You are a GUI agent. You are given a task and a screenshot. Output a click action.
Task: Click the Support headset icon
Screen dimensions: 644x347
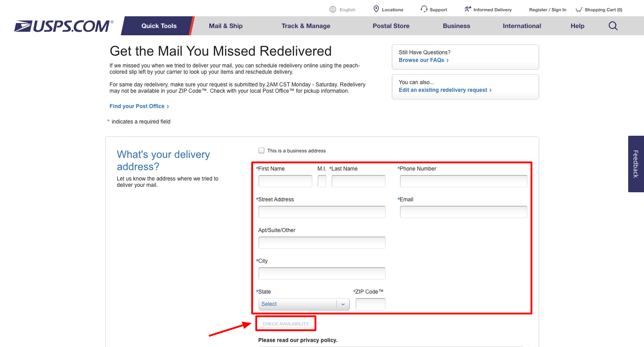pyautogui.click(x=424, y=9)
